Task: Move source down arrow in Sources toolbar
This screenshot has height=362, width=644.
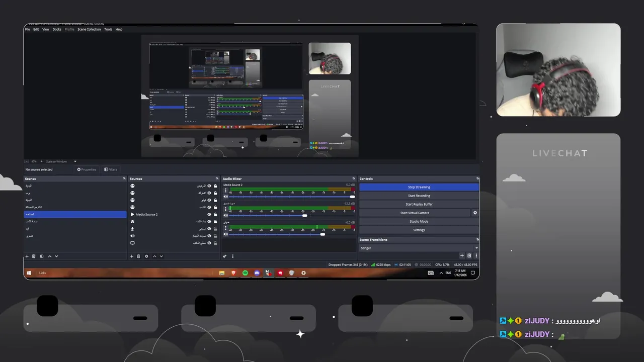Action: tap(161, 256)
